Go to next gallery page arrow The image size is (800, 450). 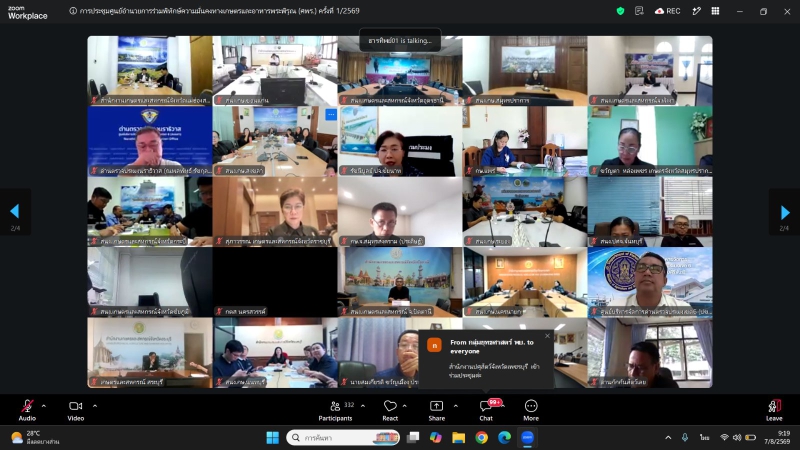[x=785, y=212]
